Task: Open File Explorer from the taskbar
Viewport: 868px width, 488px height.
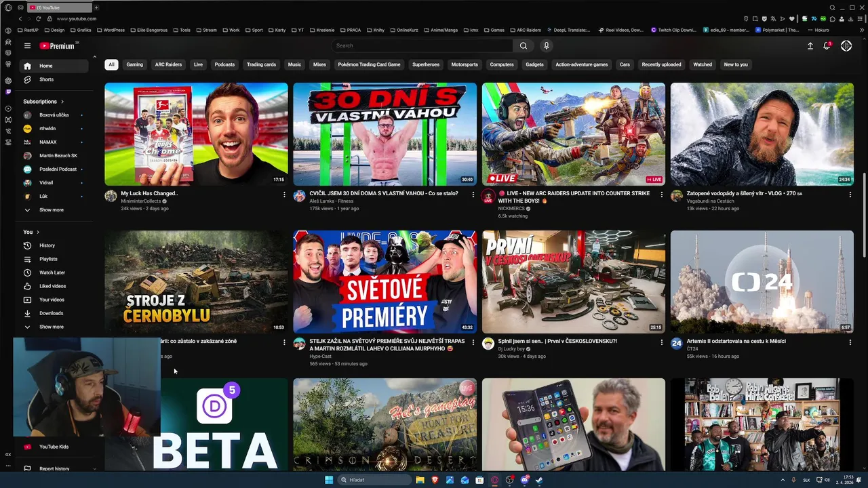Action: click(420, 480)
